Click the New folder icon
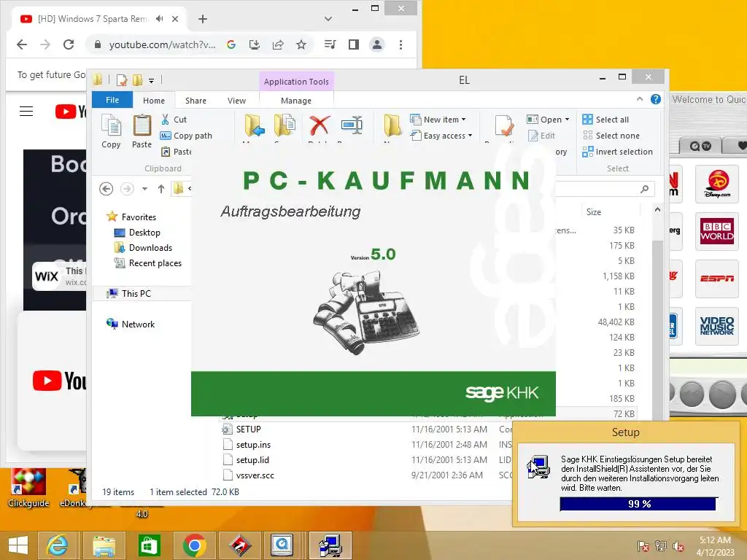747x560 pixels. click(x=392, y=125)
